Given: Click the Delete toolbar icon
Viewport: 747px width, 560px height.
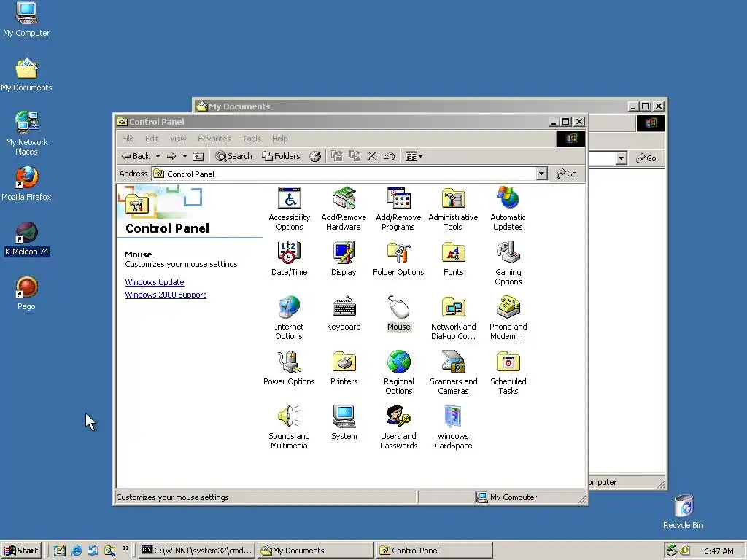Looking at the screenshot, I should [371, 156].
